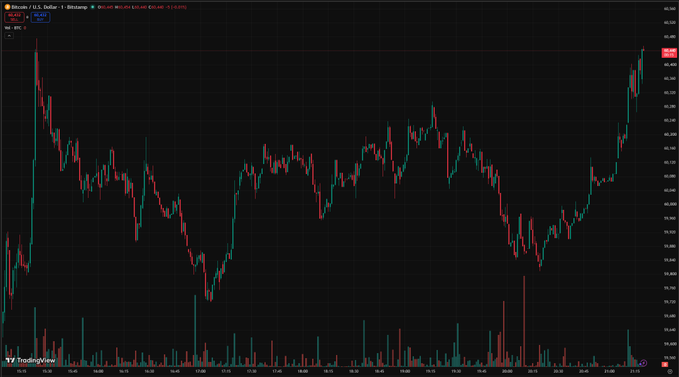Click the green market status dot
This screenshot has height=377, width=679.
93,7
